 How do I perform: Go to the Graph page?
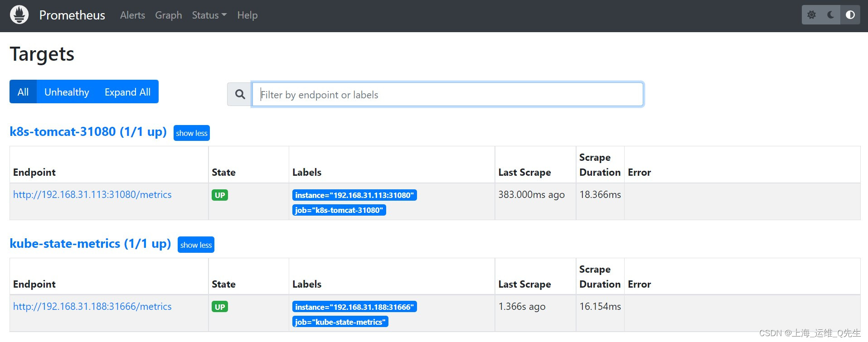pos(169,15)
